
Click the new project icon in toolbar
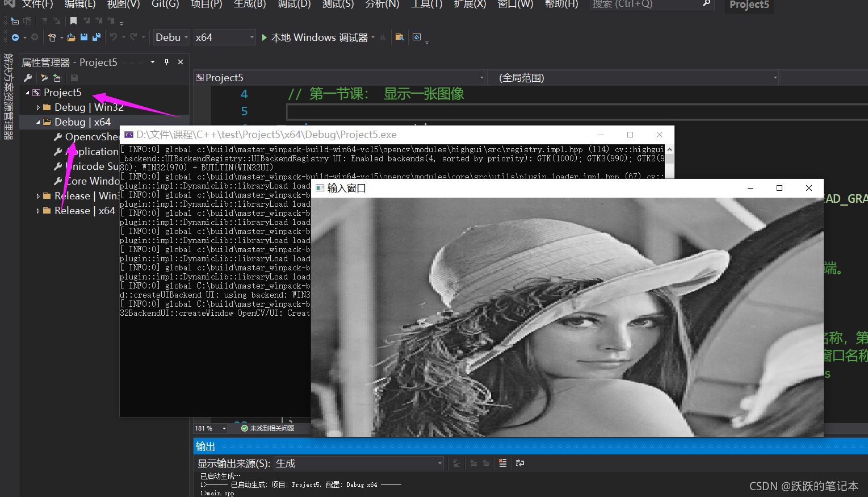pyautogui.click(x=52, y=37)
